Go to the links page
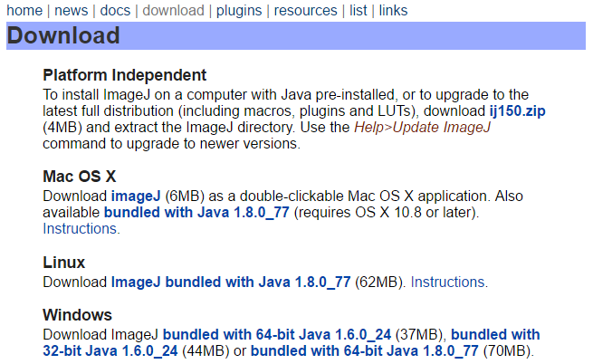The image size is (593, 364). tap(393, 11)
